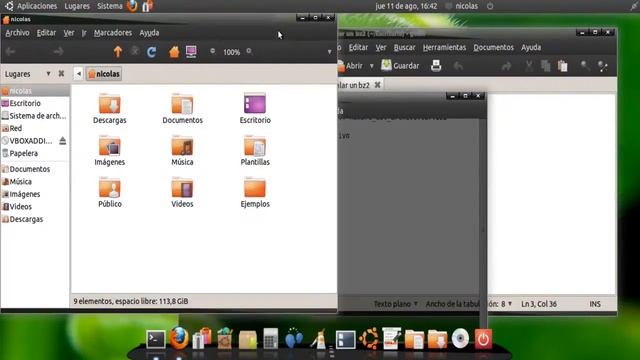Zoom out the file view

[x=213, y=51]
